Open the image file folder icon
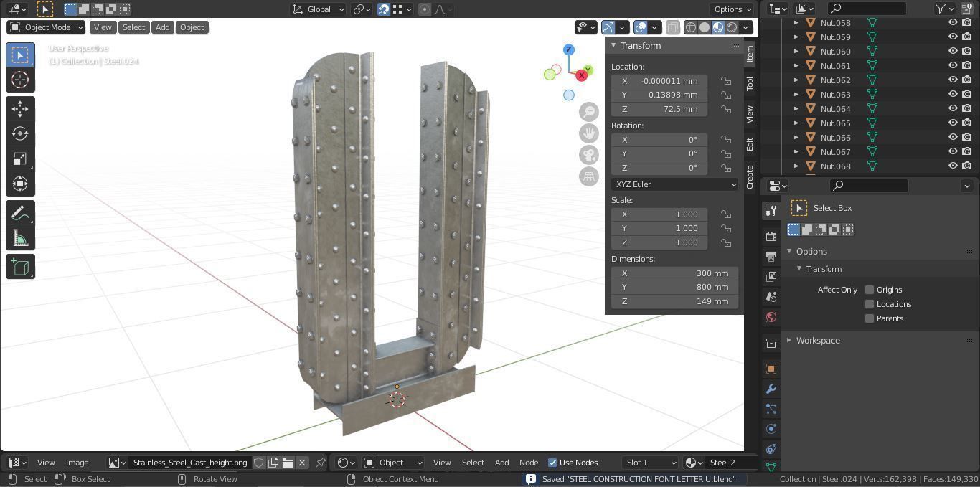Viewport: 980px width, 487px height. click(x=288, y=463)
